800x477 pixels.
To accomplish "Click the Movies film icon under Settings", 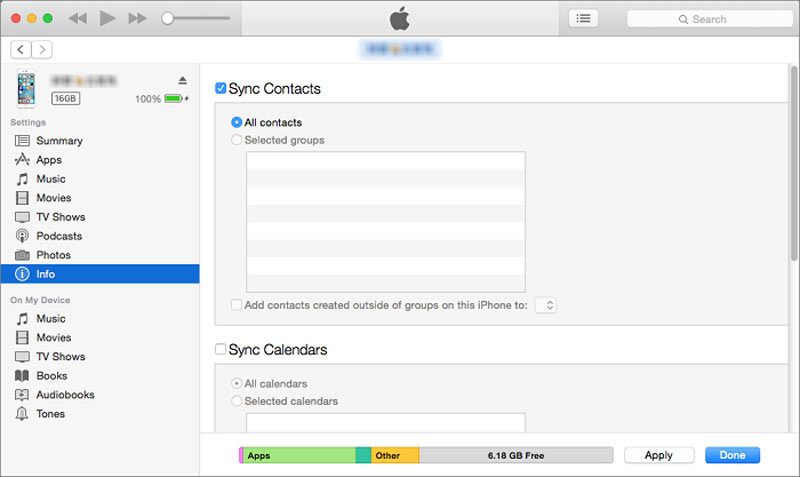I will (x=22, y=198).
